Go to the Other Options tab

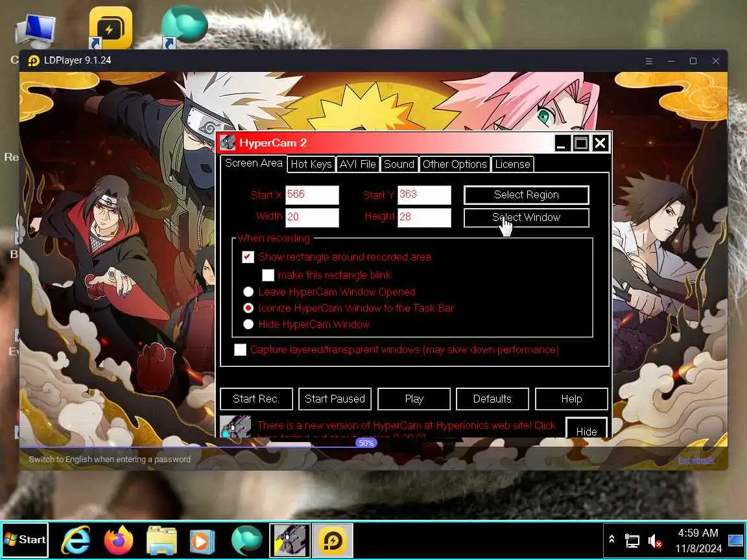[455, 164]
